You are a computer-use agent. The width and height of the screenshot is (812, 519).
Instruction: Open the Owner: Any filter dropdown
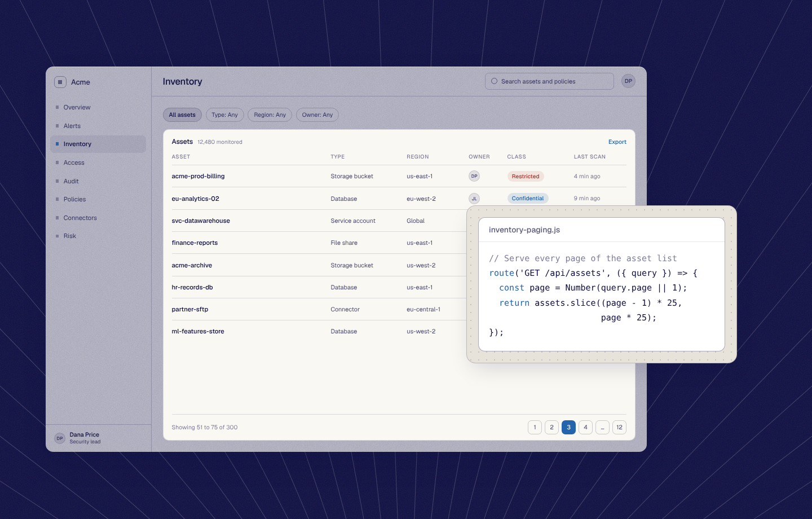point(317,115)
